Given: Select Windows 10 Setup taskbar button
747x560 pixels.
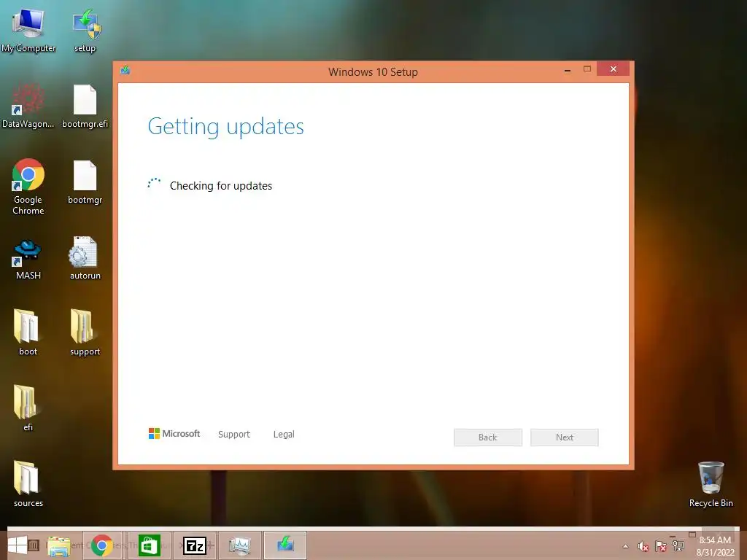Looking at the screenshot, I should (x=285, y=545).
